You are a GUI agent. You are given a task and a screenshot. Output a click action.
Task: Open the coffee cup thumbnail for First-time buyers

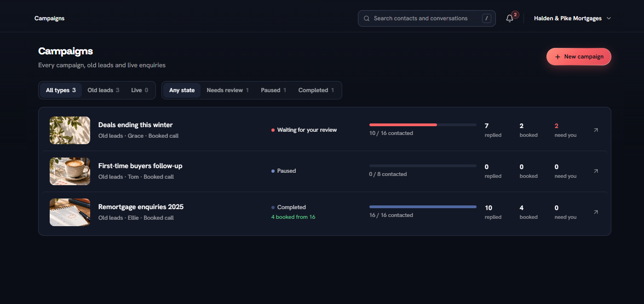coord(70,171)
